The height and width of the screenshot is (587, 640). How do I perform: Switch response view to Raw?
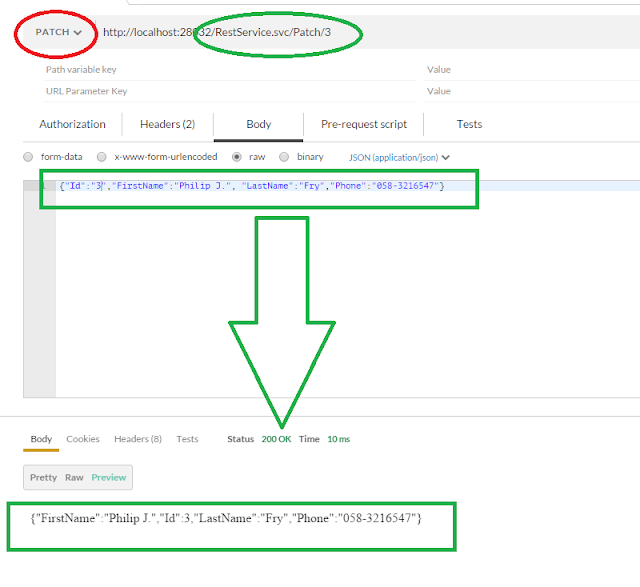(74, 478)
